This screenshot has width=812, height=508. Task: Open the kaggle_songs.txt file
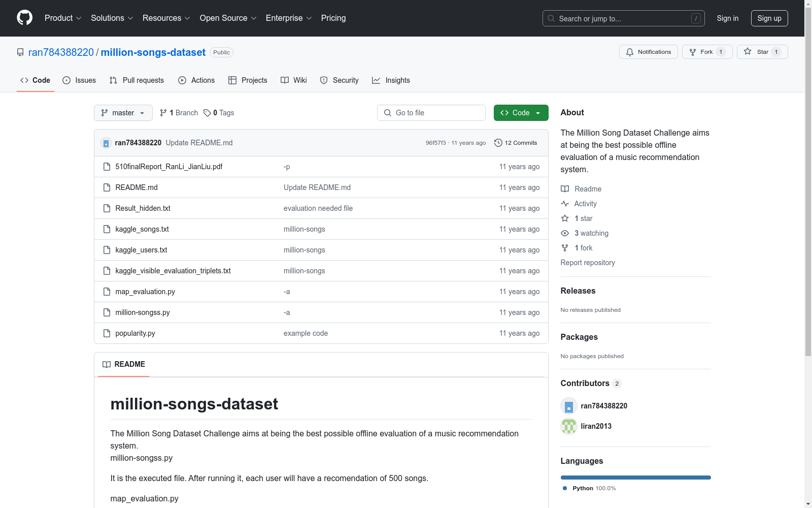click(x=142, y=229)
